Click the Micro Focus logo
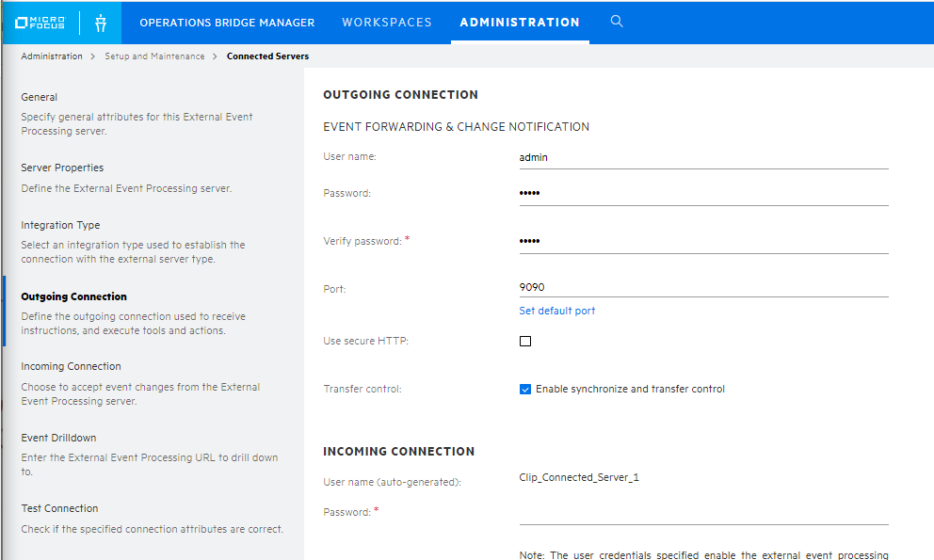 point(40,23)
